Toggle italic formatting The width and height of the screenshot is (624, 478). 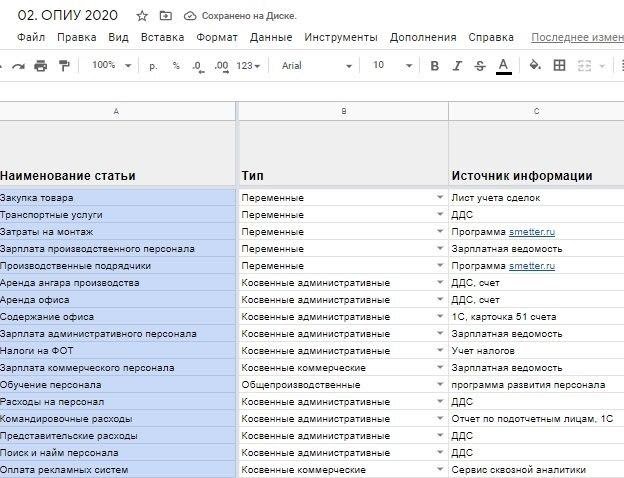[457, 66]
